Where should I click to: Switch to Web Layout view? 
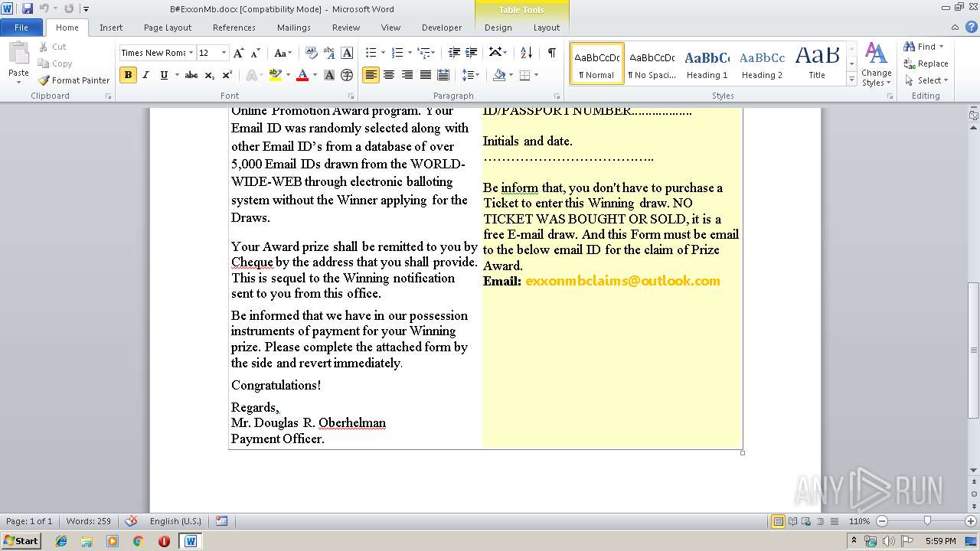point(806,521)
